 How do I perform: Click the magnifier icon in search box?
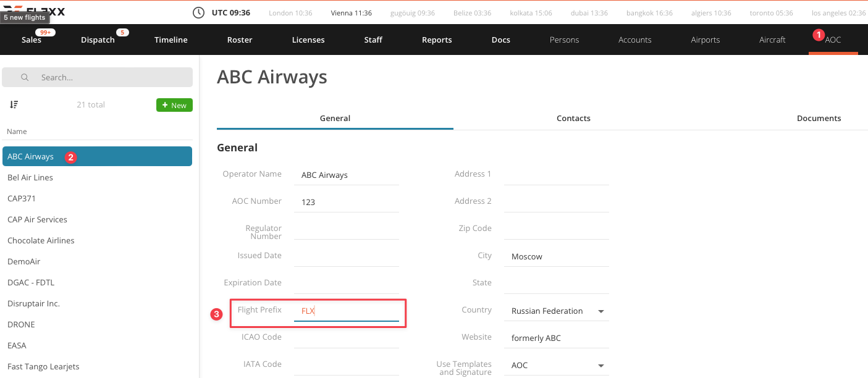[x=25, y=77]
